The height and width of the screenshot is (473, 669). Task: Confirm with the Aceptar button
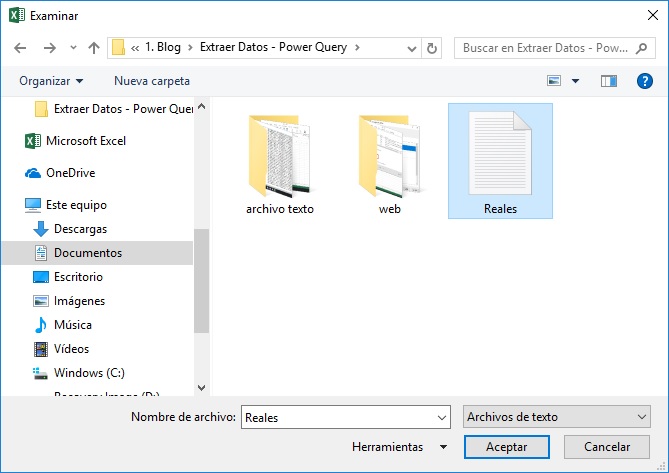pos(506,447)
